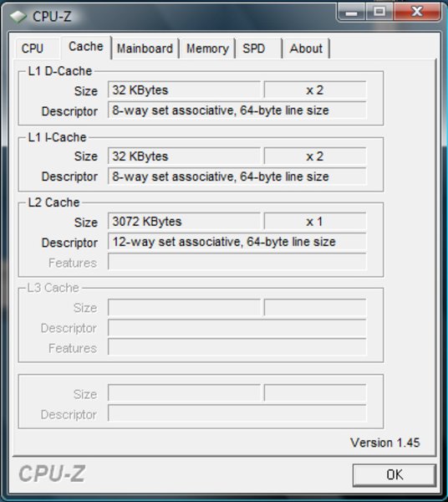Open the About tab
The width and height of the screenshot is (448, 502).
pyautogui.click(x=306, y=49)
